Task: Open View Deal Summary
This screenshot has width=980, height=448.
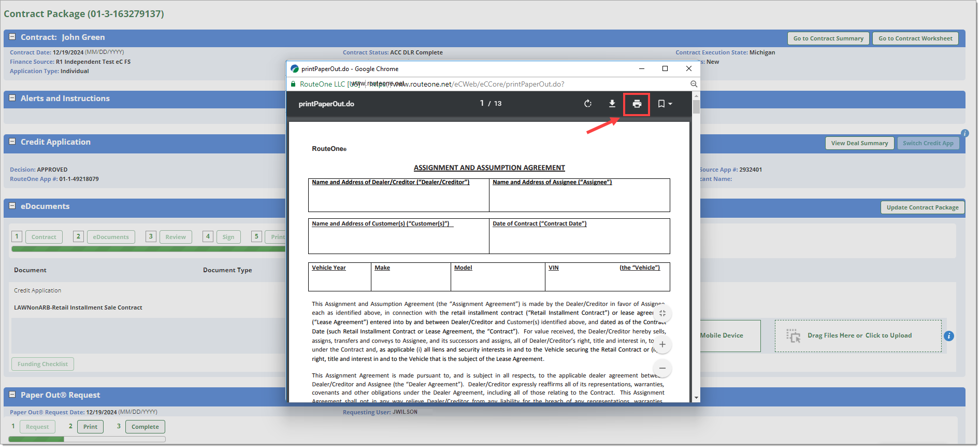Action: click(x=859, y=143)
